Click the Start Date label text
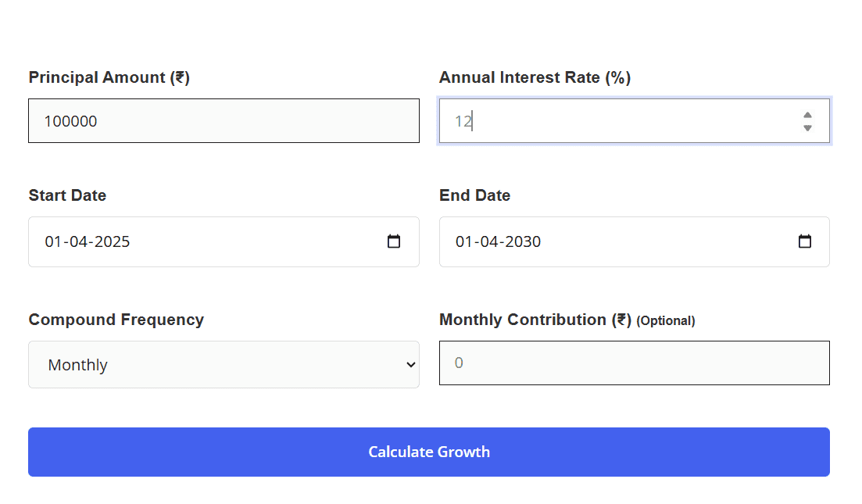Viewport: 862px width, 504px height. tap(67, 195)
